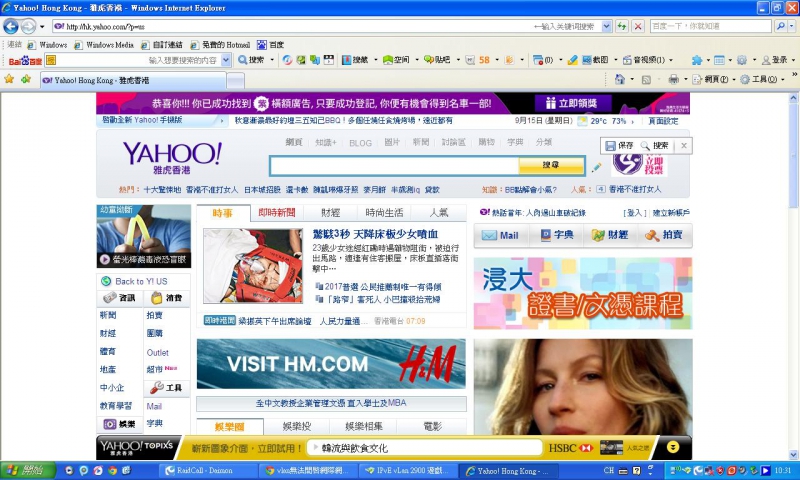Click the page vertical scrollbar down arrow
The height and width of the screenshot is (480, 800).
[x=793, y=454]
